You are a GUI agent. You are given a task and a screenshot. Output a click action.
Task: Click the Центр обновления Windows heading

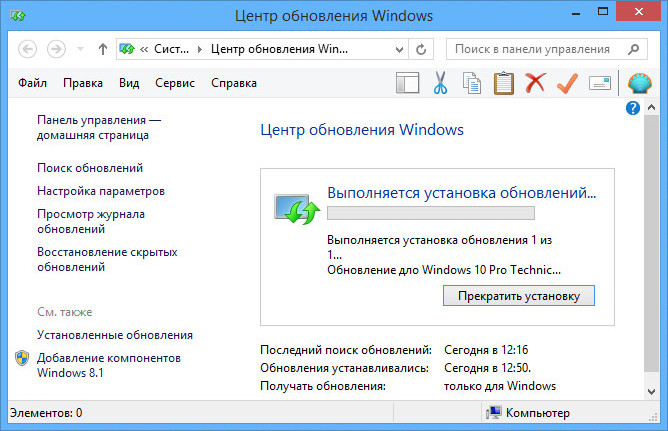pyautogui.click(x=362, y=129)
